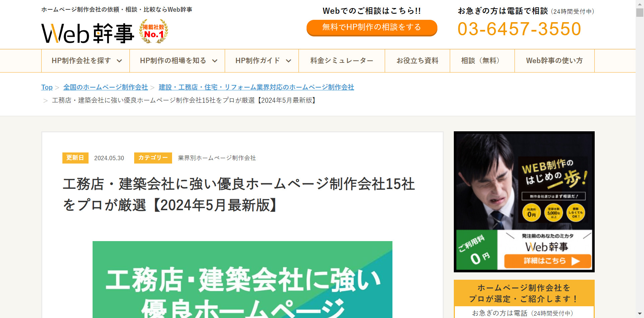Call the 03-6457-3550 phone number
This screenshot has height=318, width=644.
click(x=519, y=29)
